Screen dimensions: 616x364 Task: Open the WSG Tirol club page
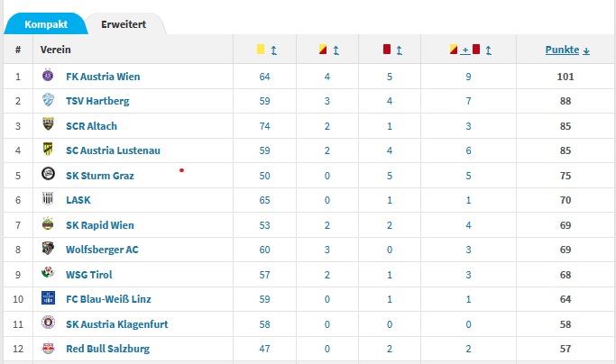coord(89,275)
